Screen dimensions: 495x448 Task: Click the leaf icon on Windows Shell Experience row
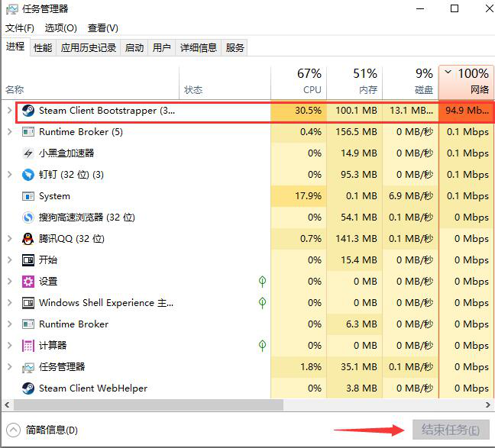click(x=262, y=303)
